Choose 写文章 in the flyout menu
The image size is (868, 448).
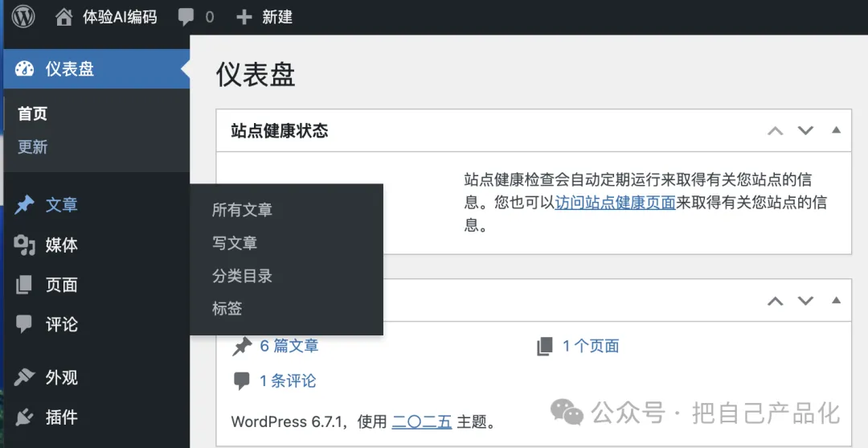pyautogui.click(x=235, y=243)
